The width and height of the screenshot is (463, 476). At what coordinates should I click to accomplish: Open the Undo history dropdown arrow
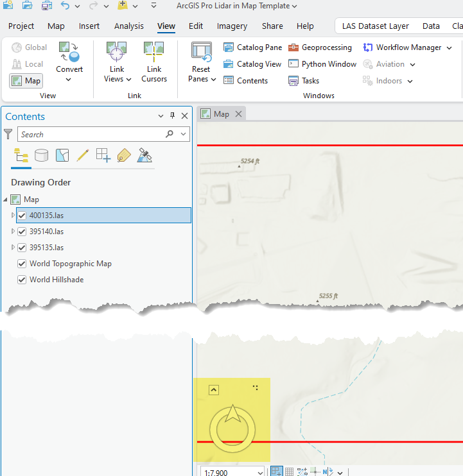78,6
